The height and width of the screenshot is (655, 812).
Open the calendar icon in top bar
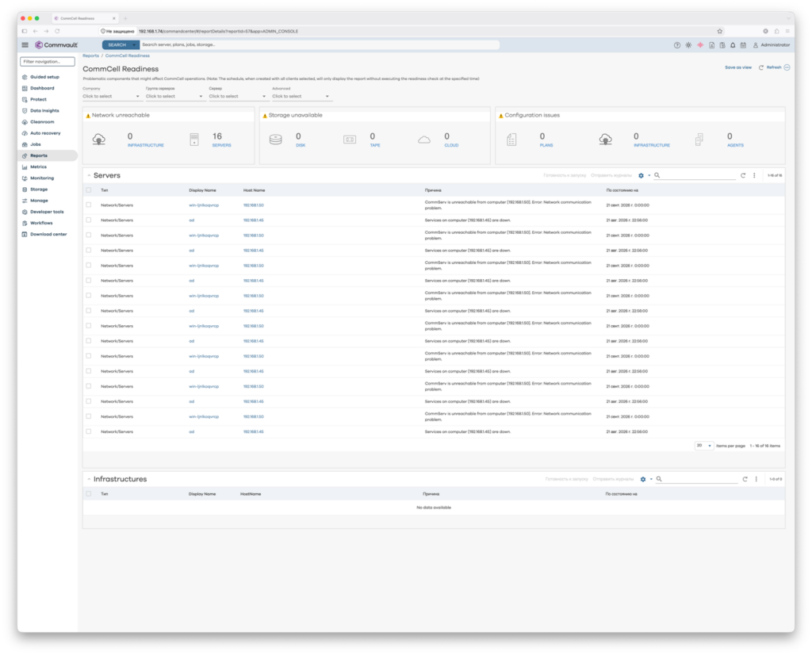click(x=743, y=45)
